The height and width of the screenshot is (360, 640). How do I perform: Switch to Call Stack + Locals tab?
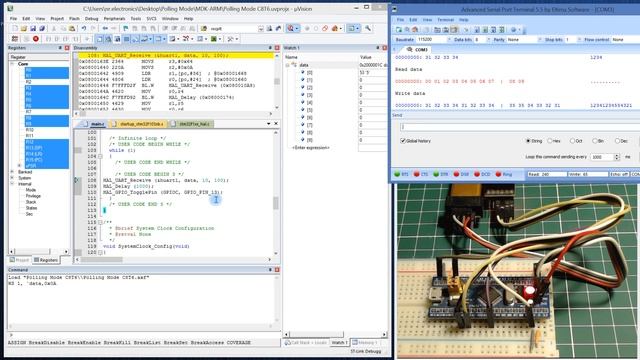click(x=306, y=342)
